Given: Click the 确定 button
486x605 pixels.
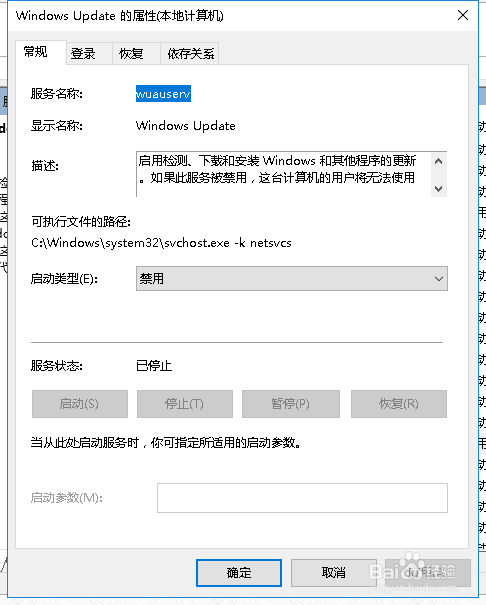Looking at the screenshot, I should pos(239,573).
